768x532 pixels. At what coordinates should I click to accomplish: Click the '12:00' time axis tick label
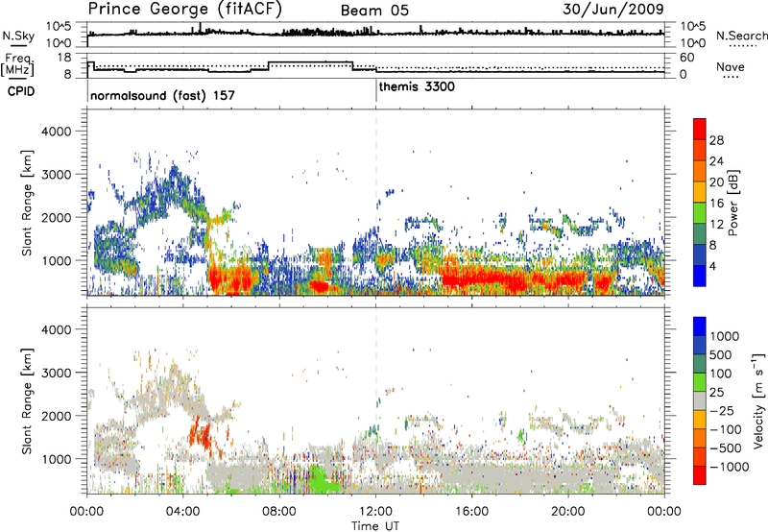coord(375,512)
